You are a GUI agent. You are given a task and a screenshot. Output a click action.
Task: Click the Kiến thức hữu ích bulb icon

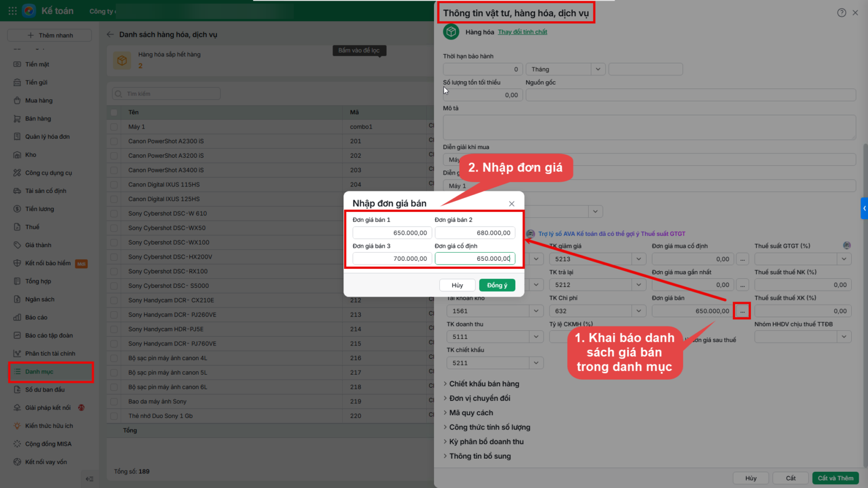coord(17,426)
